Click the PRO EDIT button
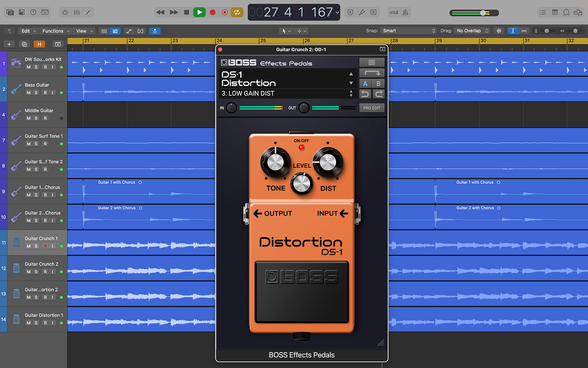This screenshot has width=588, height=368. [372, 108]
